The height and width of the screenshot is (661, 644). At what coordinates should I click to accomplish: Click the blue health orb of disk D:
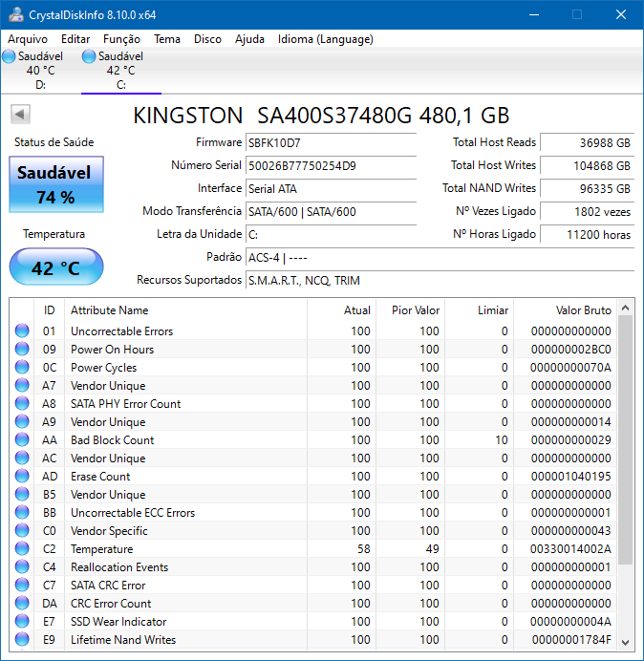click(x=9, y=56)
